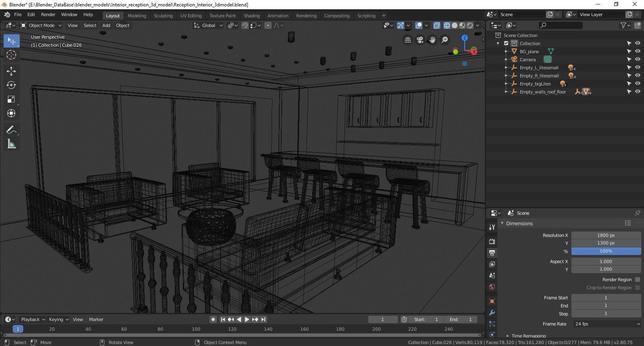This screenshot has width=644, height=346.
Task: Open Scene properties tab
Action: click(492, 276)
